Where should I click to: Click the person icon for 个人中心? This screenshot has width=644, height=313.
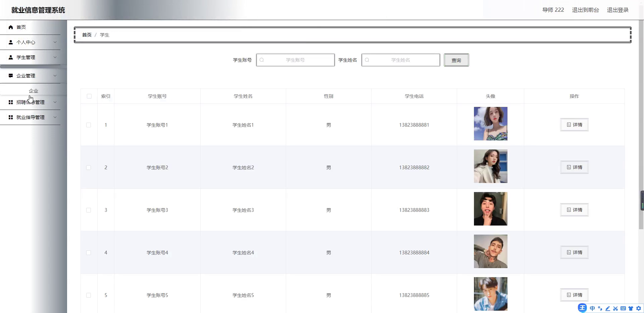(11, 42)
